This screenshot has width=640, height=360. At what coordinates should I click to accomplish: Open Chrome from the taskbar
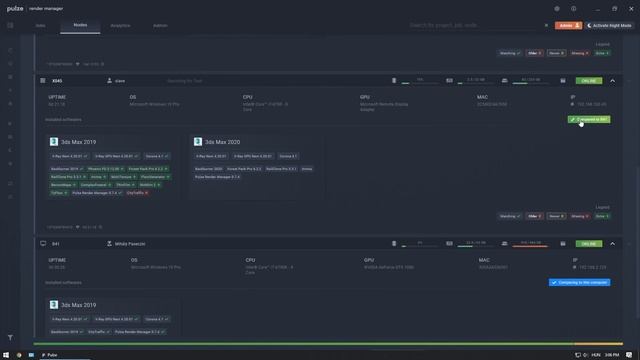click(19, 355)
